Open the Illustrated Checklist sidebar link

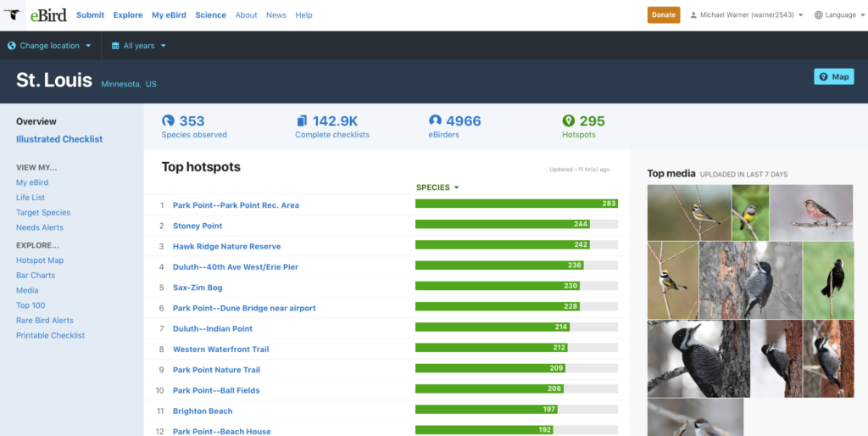[x=59, y=139]
